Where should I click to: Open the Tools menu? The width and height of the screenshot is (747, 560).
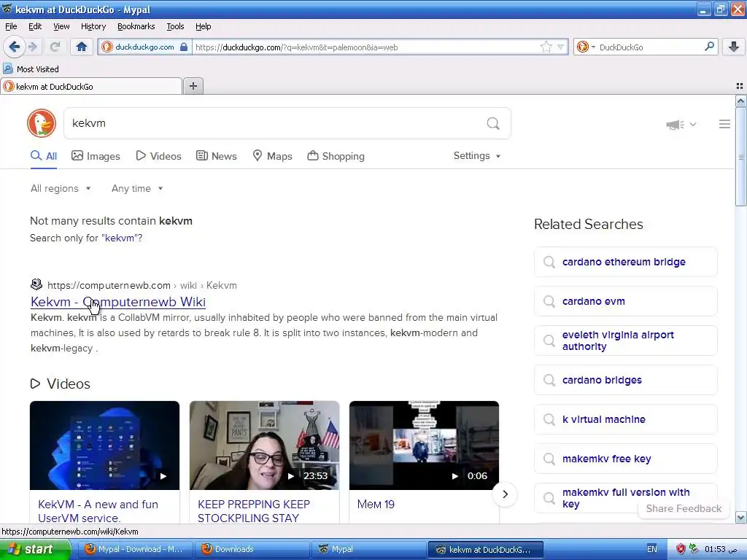point(175,26)
